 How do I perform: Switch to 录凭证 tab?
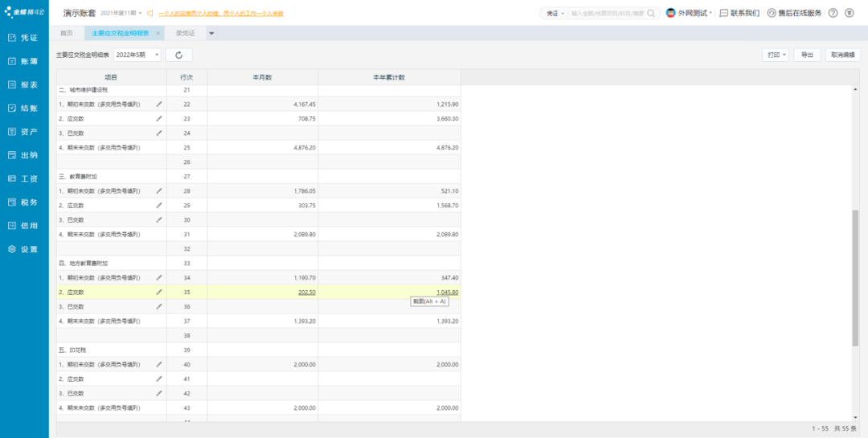pyautogui.click(x=186, y=33)
